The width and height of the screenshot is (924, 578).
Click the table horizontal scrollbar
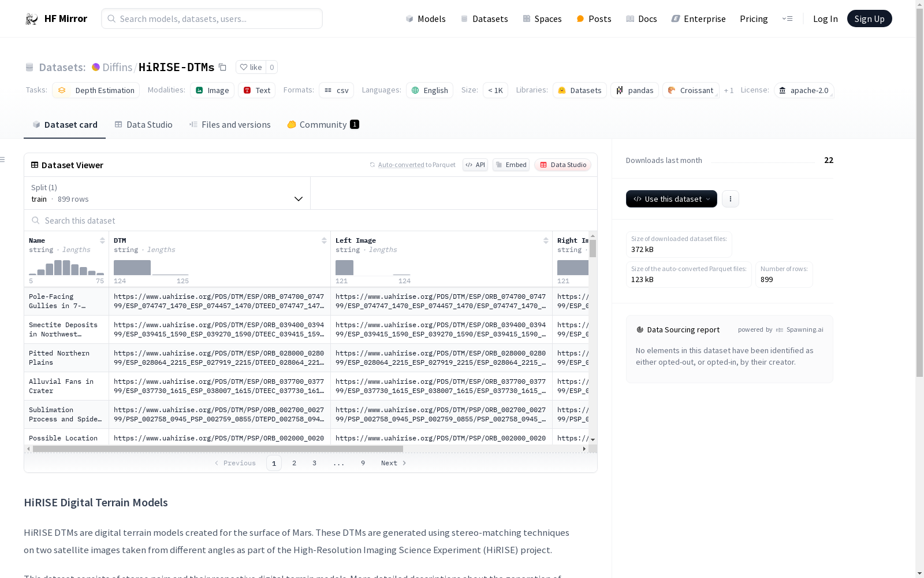tap(218, 449)
